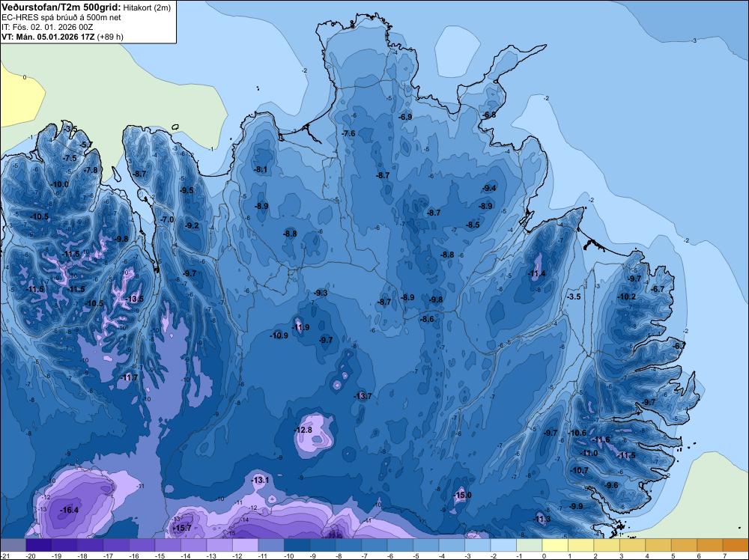Click the orange swatch above the 7 label
The height and width of the screenshot is (560, 749).
pos(736,545)
